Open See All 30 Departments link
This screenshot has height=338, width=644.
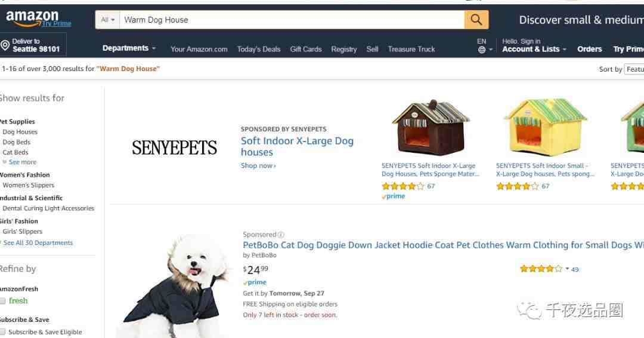pos(38,243)
